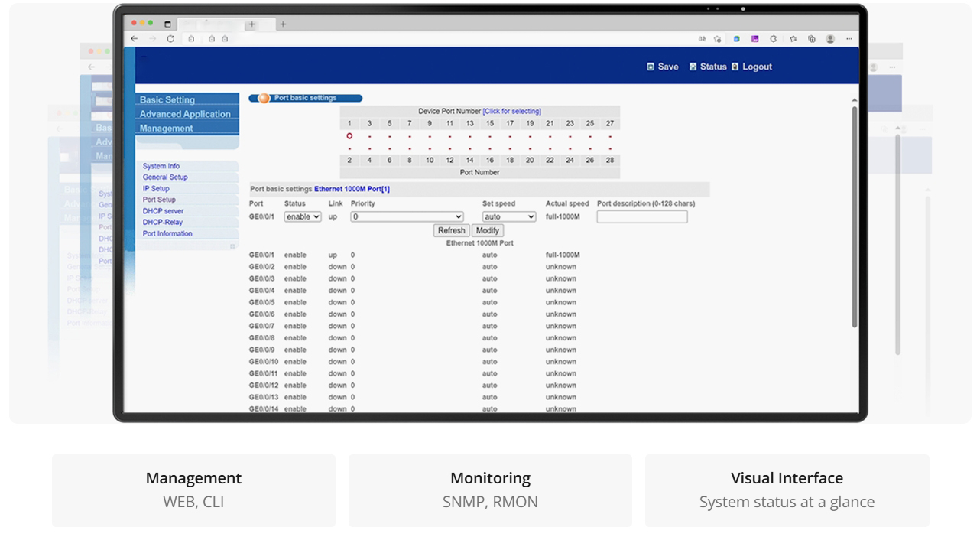
Task: Click the Logout text in the header
Action: click(758, 67)
